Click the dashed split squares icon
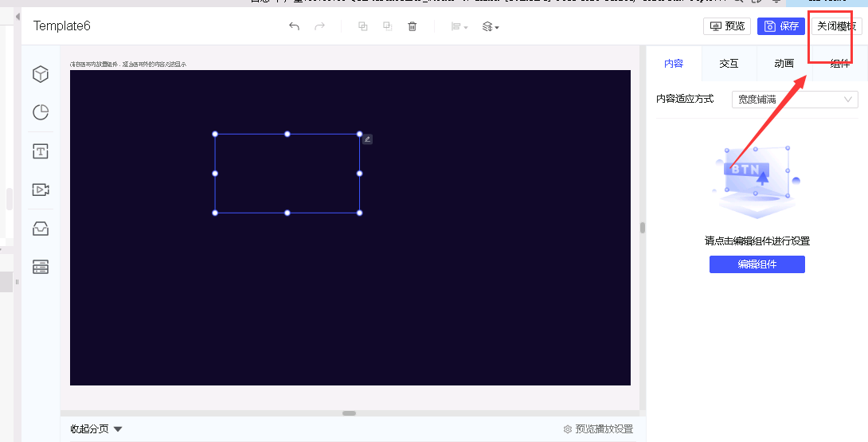The height and width of the screenshot is (442, 868). pyautogui.click(x=388, y=26)
